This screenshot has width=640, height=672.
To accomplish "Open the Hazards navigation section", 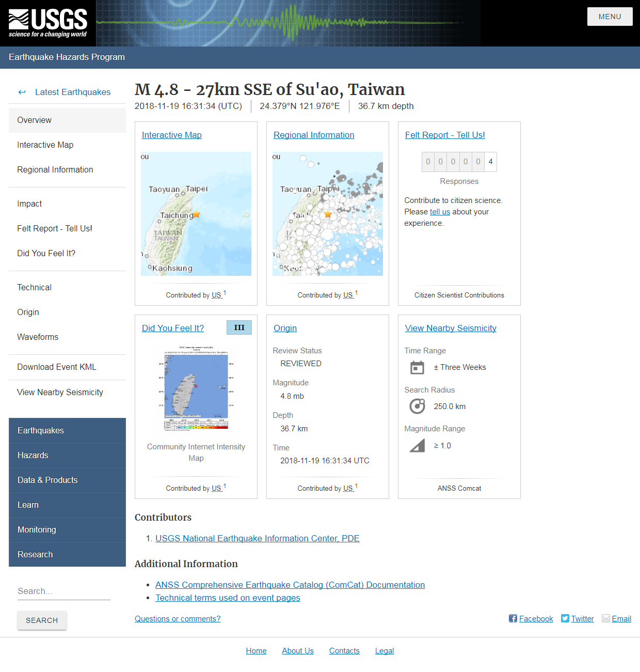I will click(67, 455).
